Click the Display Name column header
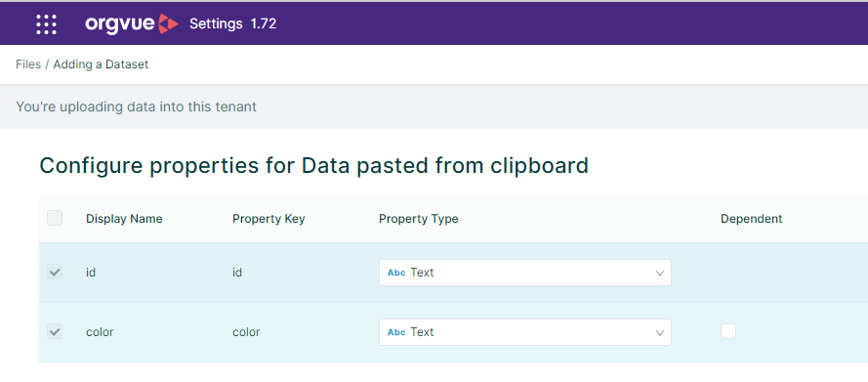 point(124,219)
